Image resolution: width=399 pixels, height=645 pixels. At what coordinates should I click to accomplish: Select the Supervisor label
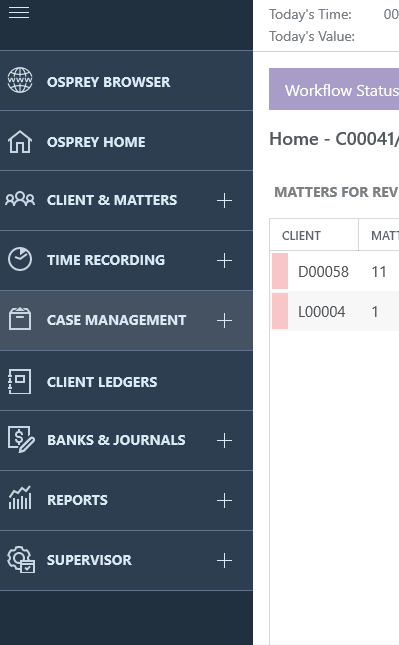point(89,560)
